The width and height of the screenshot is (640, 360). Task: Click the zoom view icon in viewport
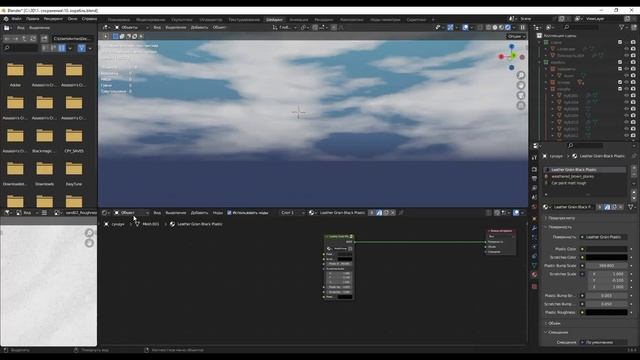[x=521, y=75]
